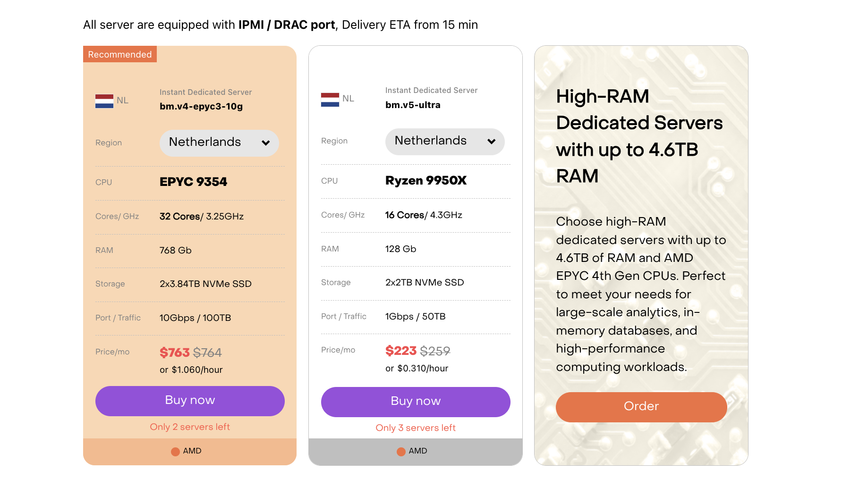This screenshot has height=504, width=868.
Task: Click the High-RAM Dedicated Servers heading
Action: pyautogui.click(x=639, y=136)
